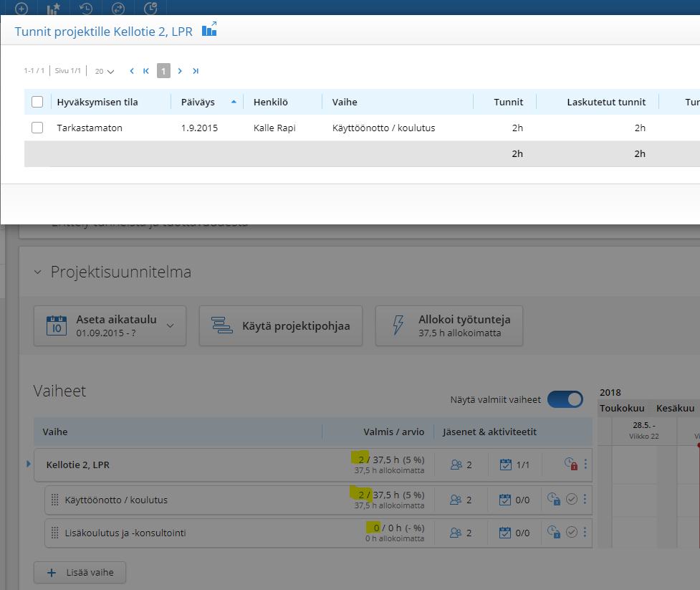Go to next page arrow in pagination
Image resolution: width=700 pixels, height=590 pixels.
(x=180, y=71)
